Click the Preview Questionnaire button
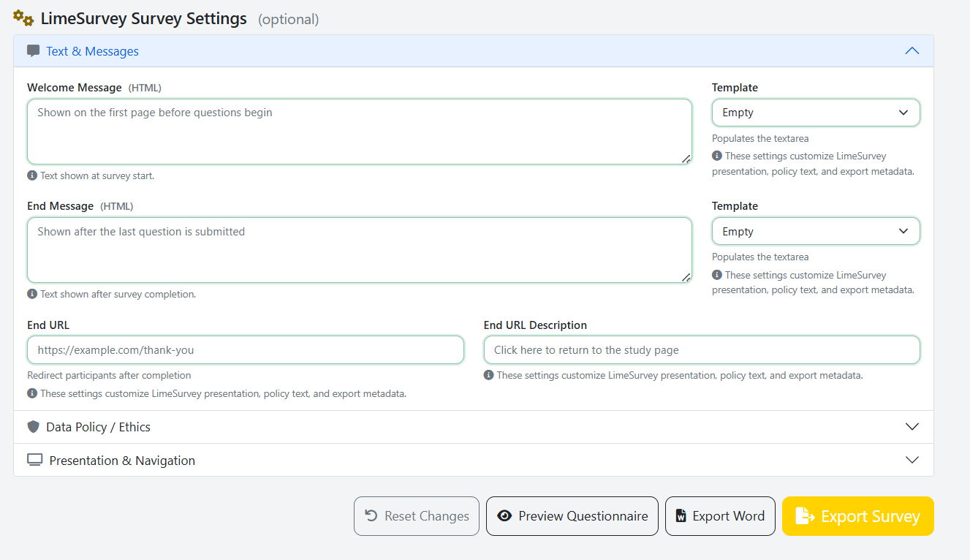Viewport: 970px width, 560px height. (x=572, y=516)
